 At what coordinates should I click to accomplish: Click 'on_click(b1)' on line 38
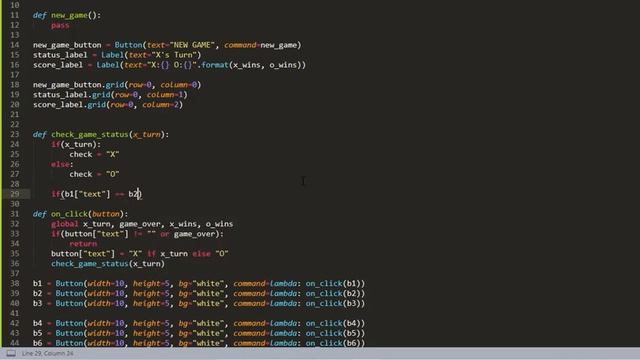point(333,283)
